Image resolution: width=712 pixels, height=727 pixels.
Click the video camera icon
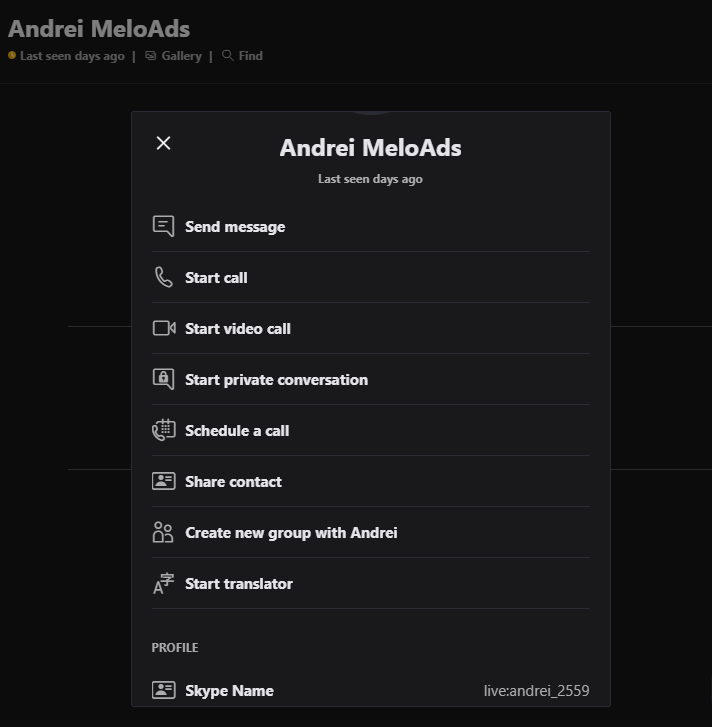pyautogui.click(x=163, y=328)
